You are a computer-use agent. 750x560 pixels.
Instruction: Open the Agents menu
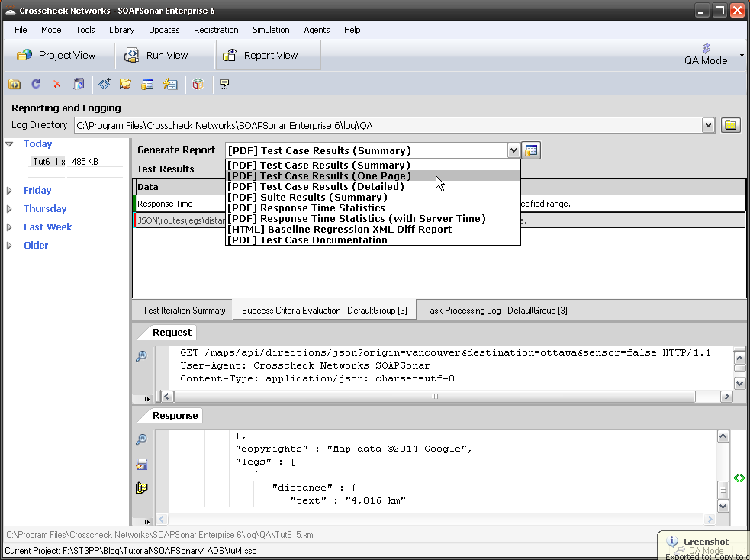click(x=317, y=30)
